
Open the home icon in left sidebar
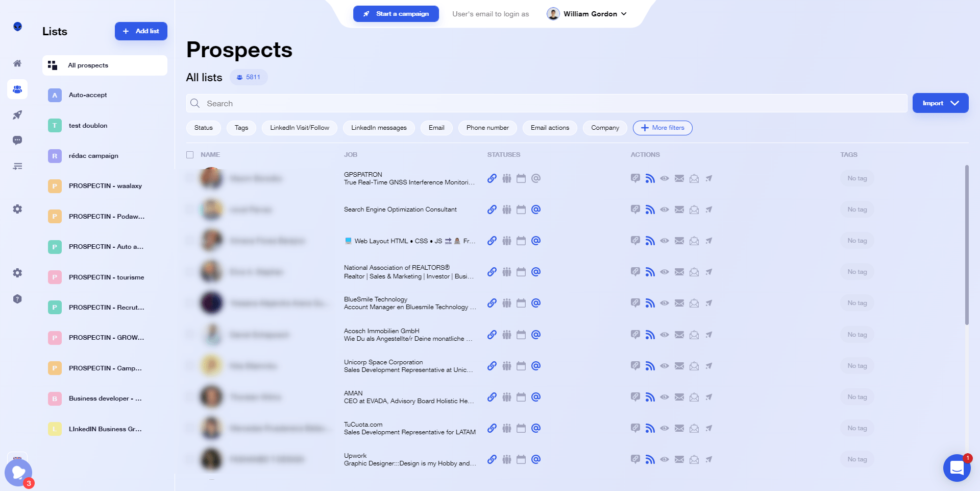coord(17,63)
